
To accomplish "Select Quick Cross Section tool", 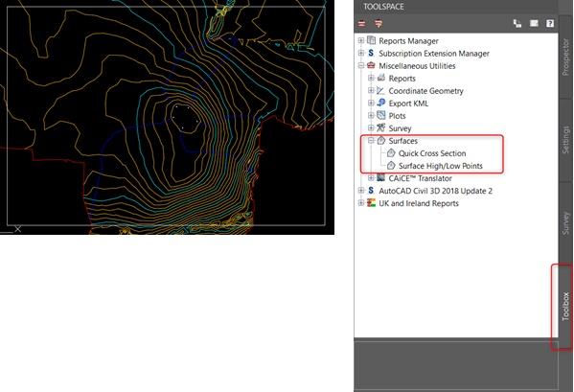I will click(x=432, y=153).
